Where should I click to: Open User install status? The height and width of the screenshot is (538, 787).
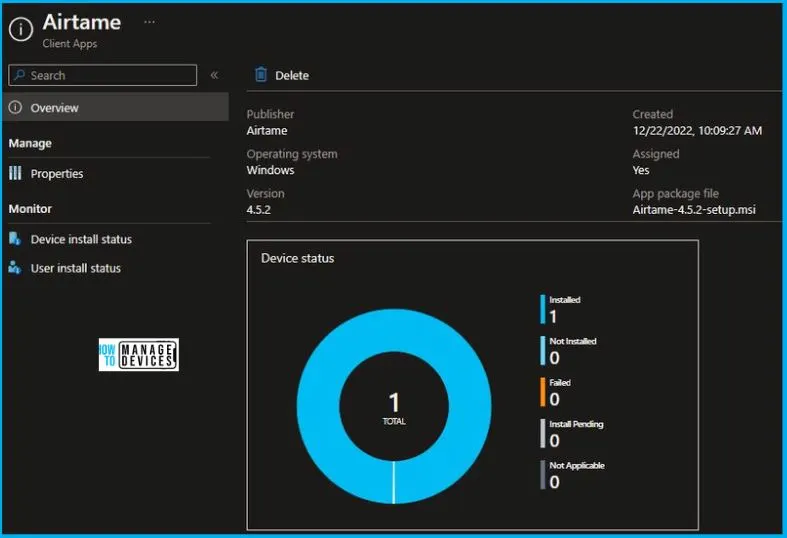tap(76, 268)
